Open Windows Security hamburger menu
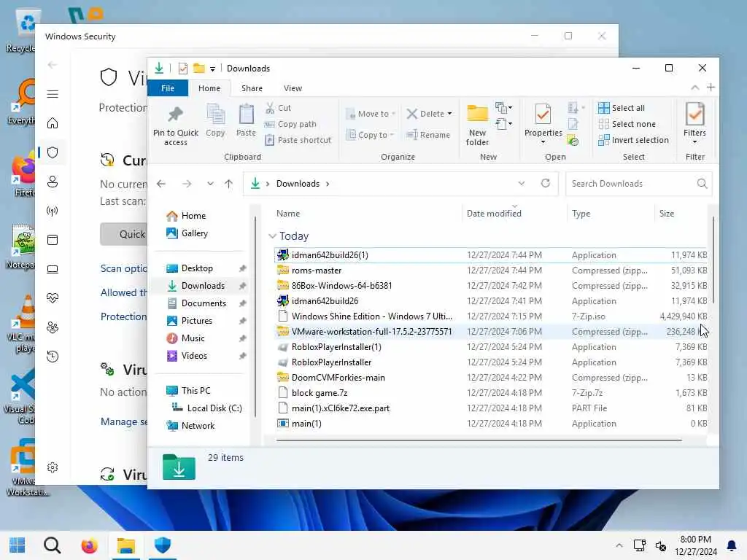The width and height of the screenshot is (747, 560). coord(53,94)
